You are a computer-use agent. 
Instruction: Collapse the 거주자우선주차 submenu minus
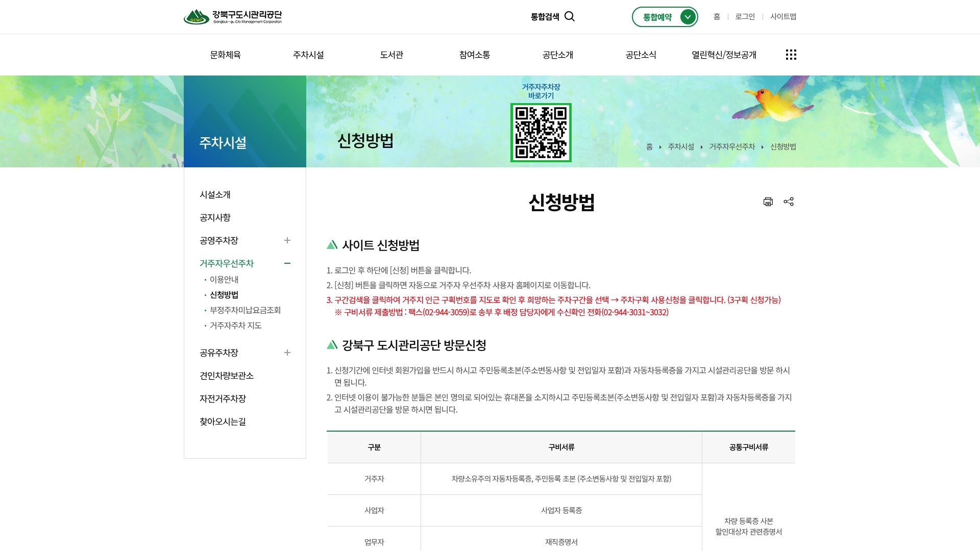pos(287,263)
